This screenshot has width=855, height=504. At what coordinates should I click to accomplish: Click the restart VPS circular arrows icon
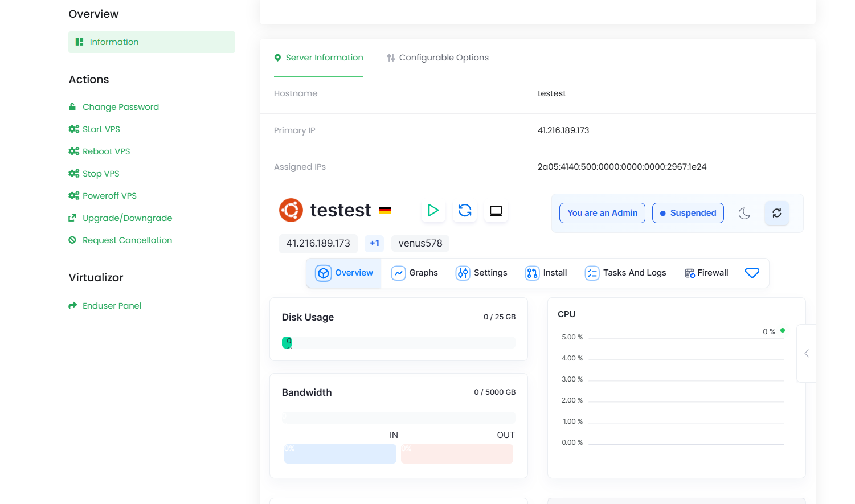point(465,211)
